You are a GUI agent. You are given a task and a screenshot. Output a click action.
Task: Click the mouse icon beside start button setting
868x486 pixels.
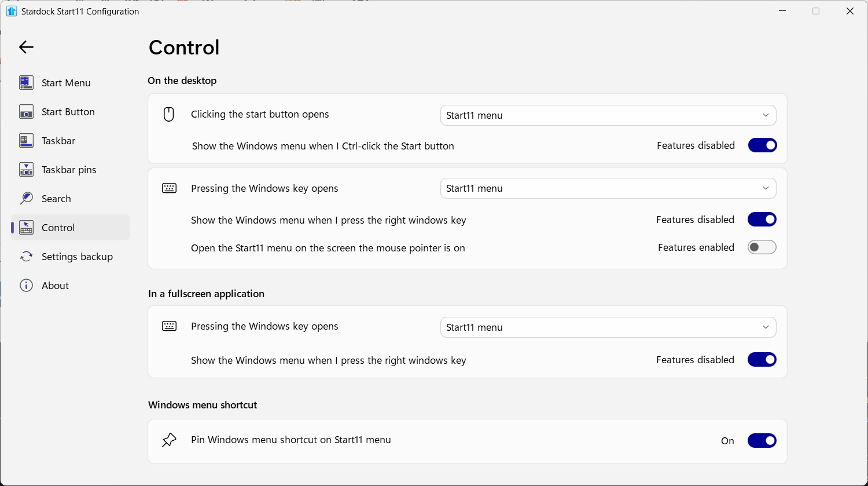point(169,114)
